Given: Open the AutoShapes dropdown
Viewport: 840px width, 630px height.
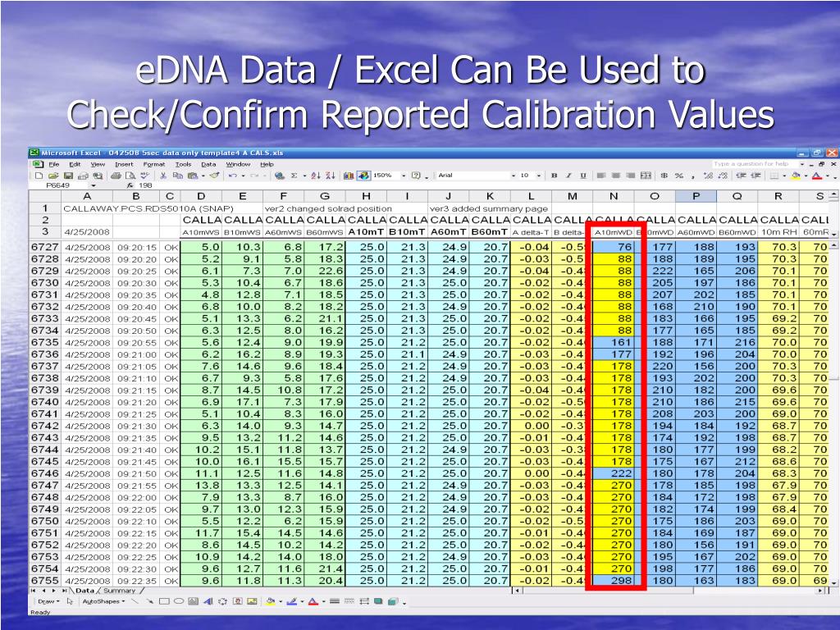Looking at the screenshot, I should coord(104,601).
